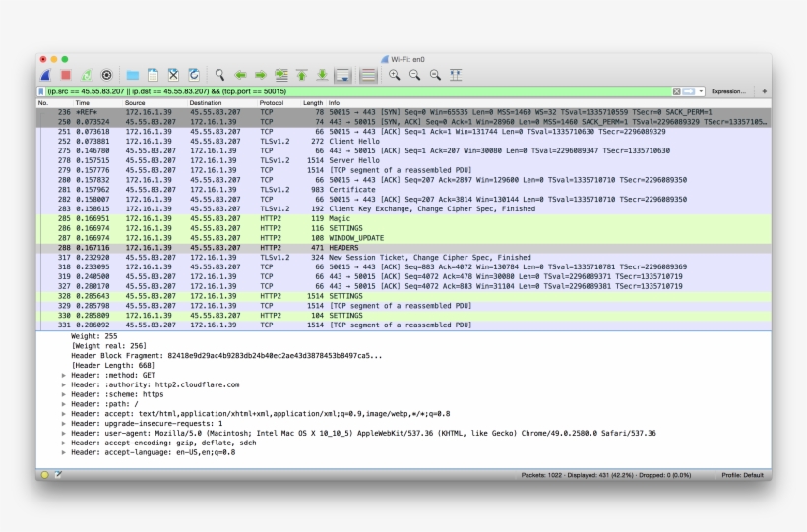Select packet 317 New Session Ticket
Screen dimensions: 807x532
[x=403, y=258]
